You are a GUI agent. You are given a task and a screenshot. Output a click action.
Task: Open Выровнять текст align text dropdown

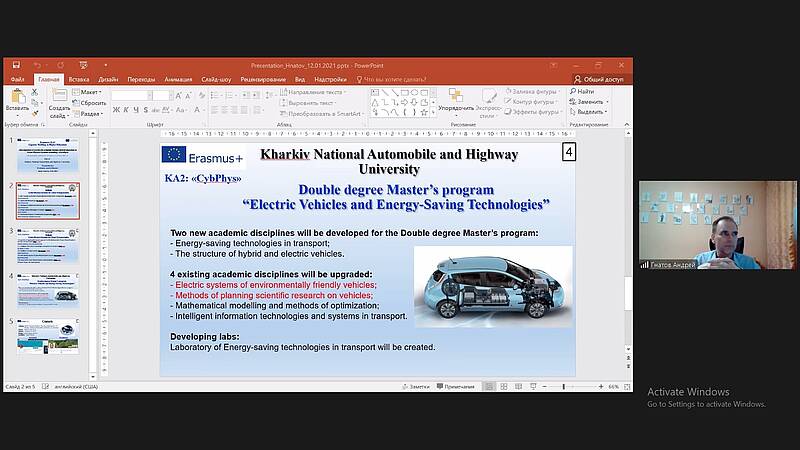tap(309, 103)
